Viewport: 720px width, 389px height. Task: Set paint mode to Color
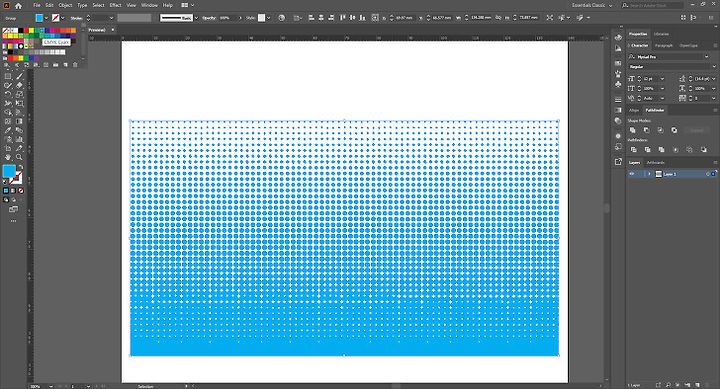(6, 191)
